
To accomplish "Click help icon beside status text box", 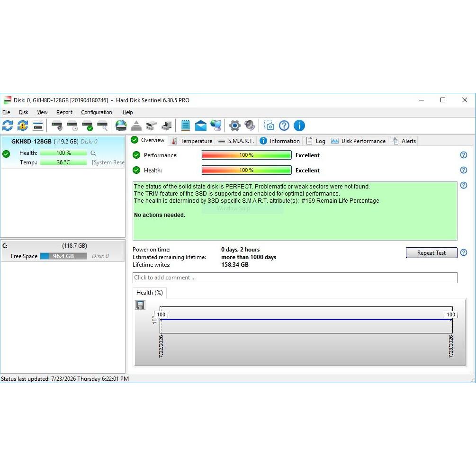I will point(464,185).
